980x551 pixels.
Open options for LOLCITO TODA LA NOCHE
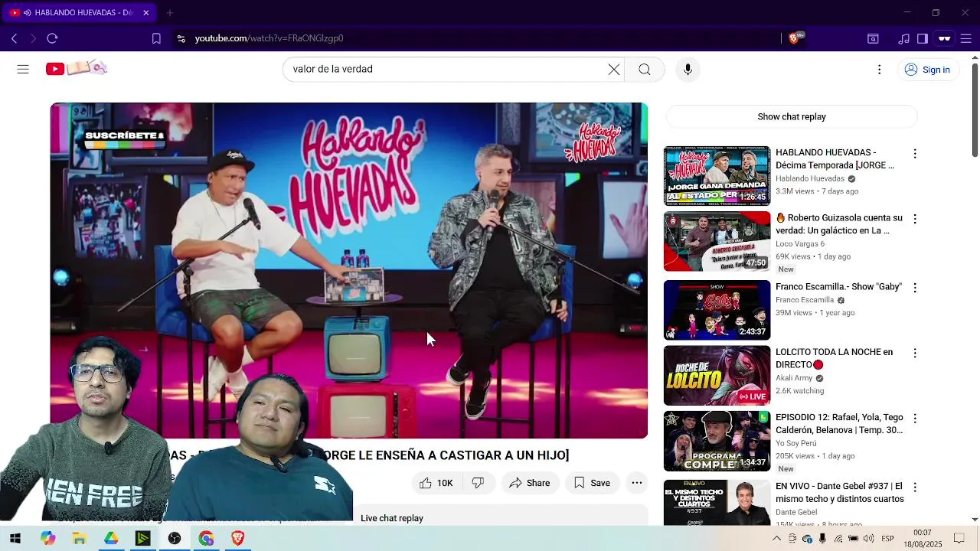pyautogui.click(x=914, y=354)
